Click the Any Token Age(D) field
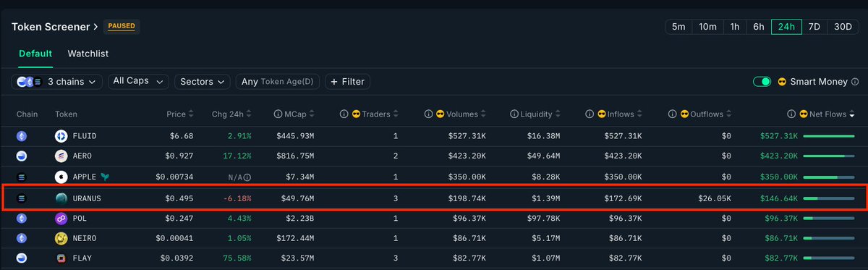Screen dimensions: 868x270 278,82
